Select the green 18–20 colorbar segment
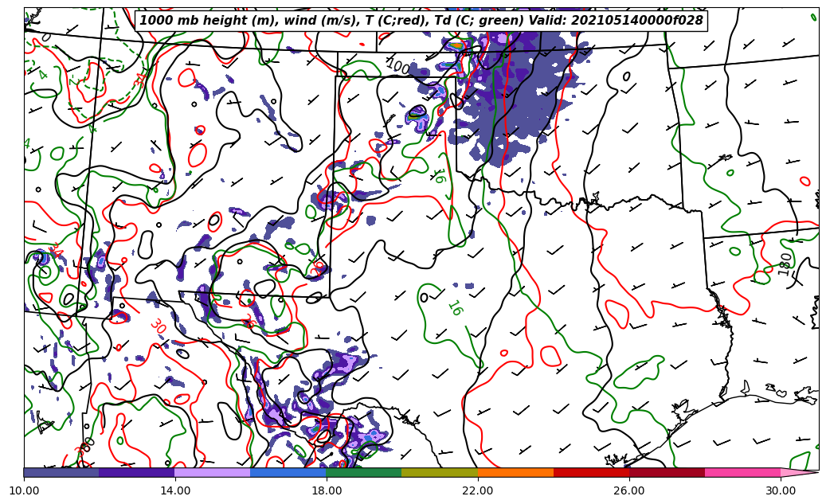The width and height of the screenshot is (826, 504). point(364,472)
